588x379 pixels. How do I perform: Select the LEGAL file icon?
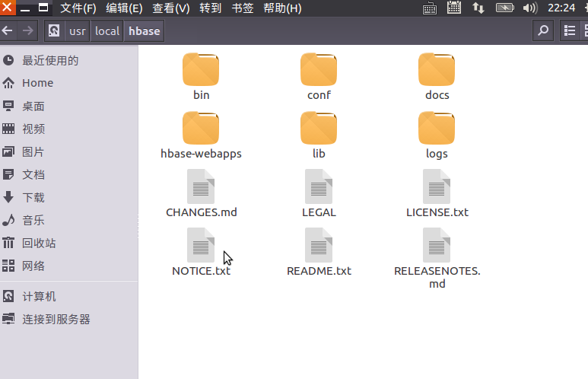point(319,186)
